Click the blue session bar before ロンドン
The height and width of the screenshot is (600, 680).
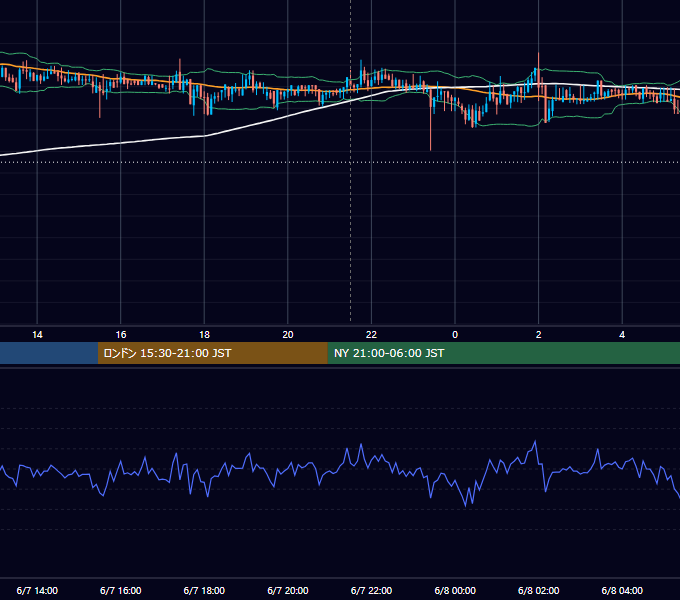click(49, 353)
